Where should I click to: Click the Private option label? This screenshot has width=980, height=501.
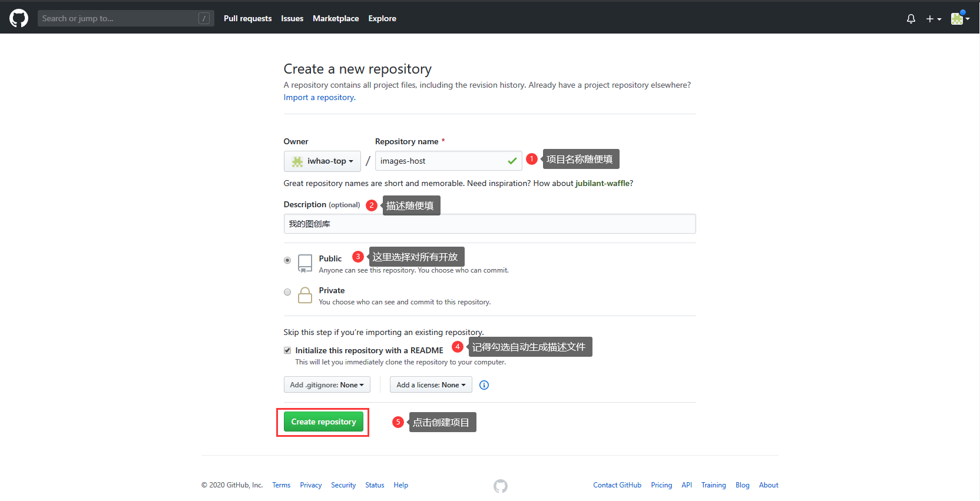332,290
